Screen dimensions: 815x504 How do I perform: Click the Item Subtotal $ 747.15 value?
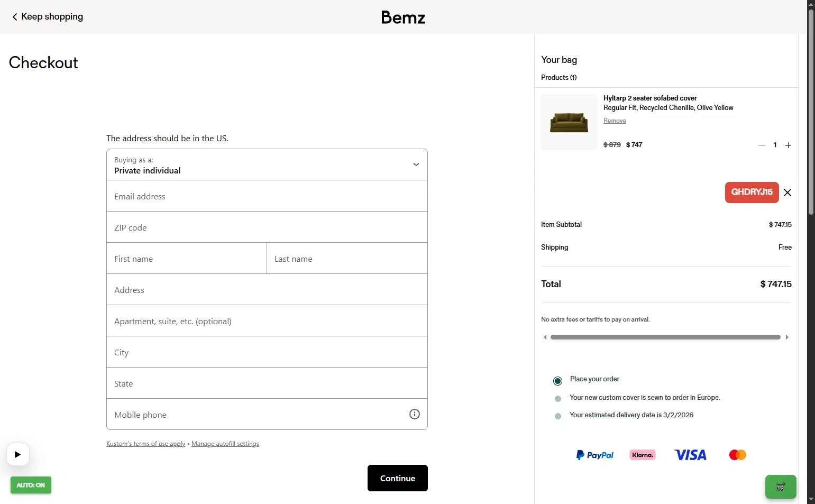tap(780, 225)
